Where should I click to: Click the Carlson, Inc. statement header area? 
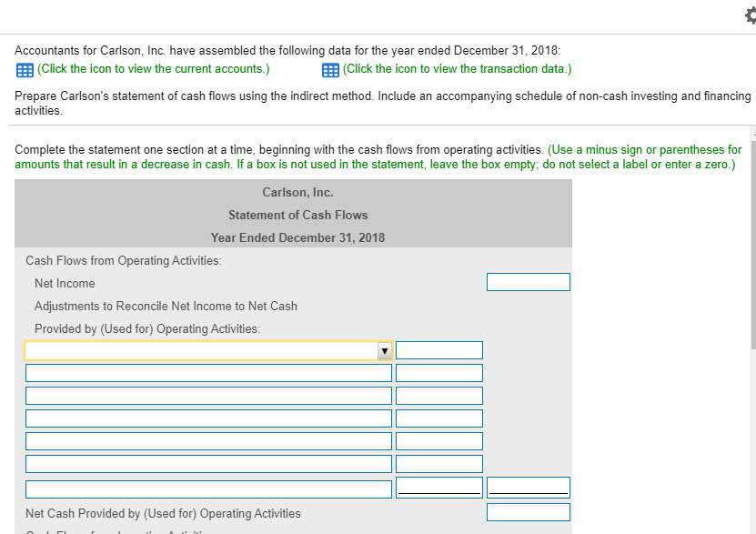pyautogui.click(x=297, y=192)
